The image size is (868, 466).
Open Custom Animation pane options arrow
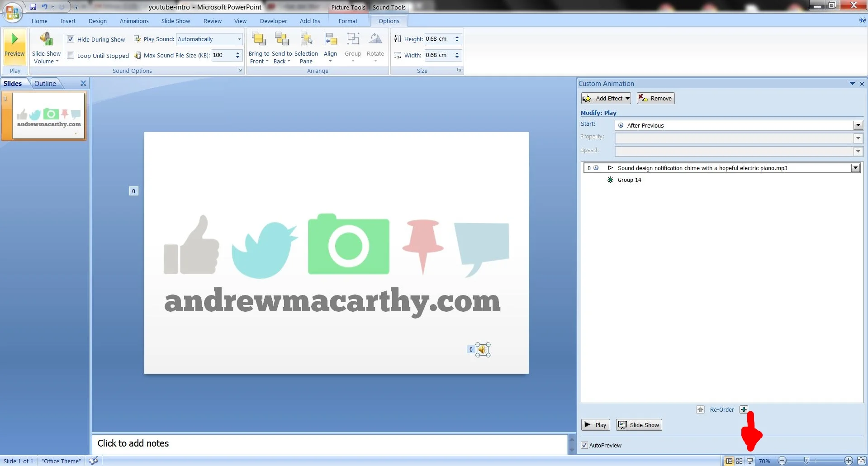[x=852, y=84]
